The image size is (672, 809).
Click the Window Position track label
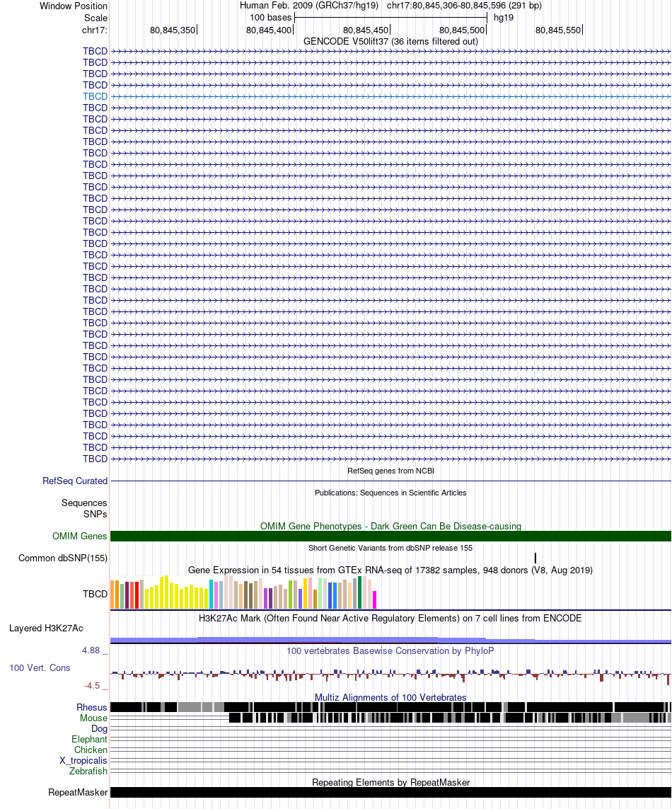74,6
